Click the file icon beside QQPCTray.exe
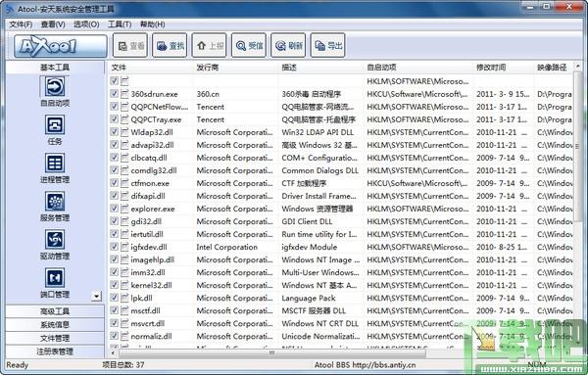Viewport: 588px width, 375px height. point(124,119)
